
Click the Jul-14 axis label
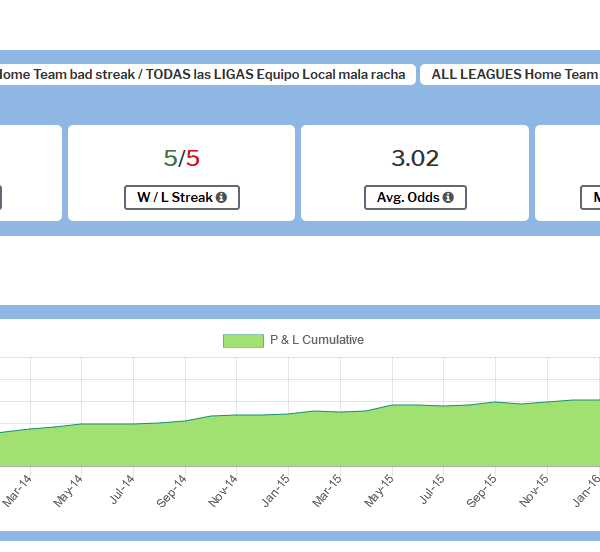pyautogui.click(x=122, y=489)
